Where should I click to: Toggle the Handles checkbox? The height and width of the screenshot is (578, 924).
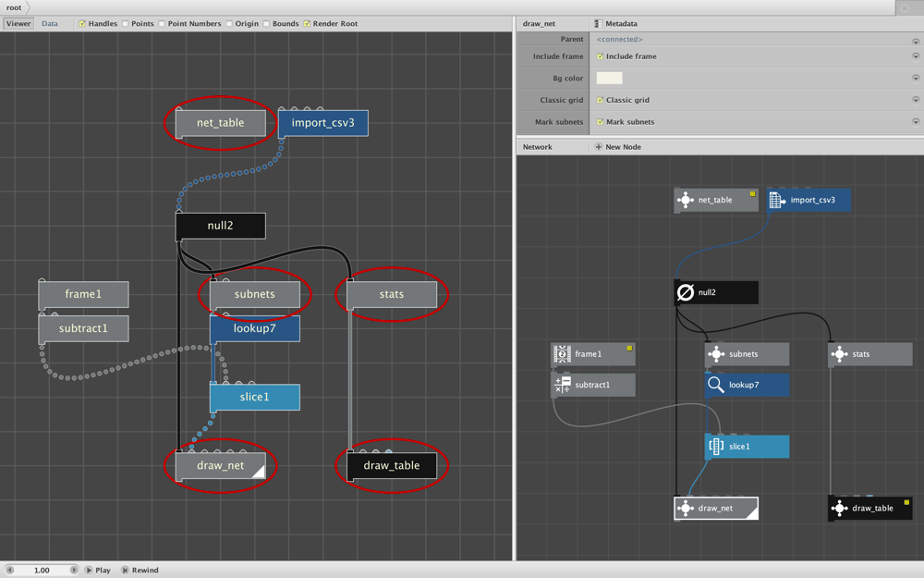82,24
